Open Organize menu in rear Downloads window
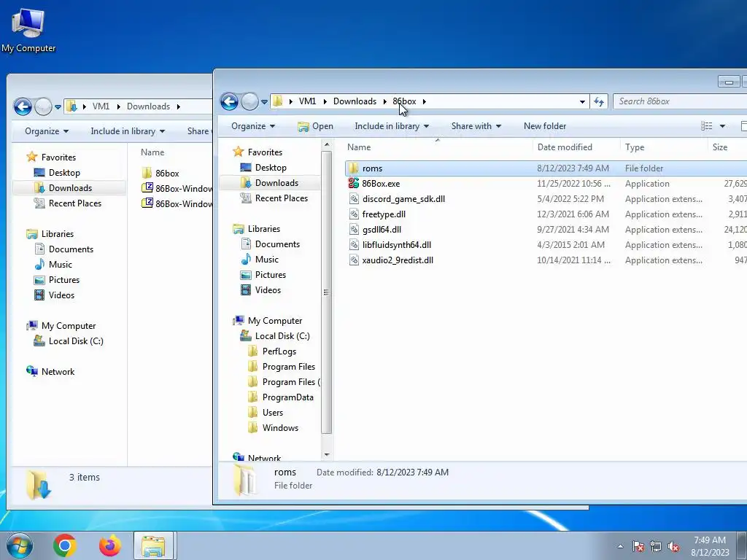This screenshot has width=747, height=560. click(47, 131)
